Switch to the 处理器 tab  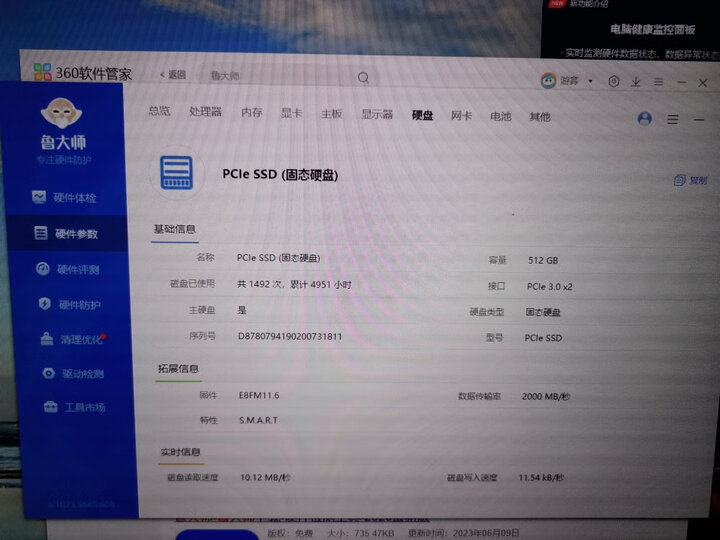pos(205,112)
